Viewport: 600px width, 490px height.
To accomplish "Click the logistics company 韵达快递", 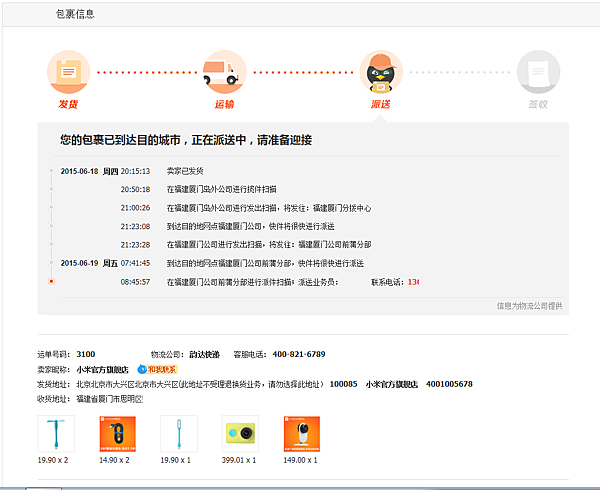I will (204, 354).
